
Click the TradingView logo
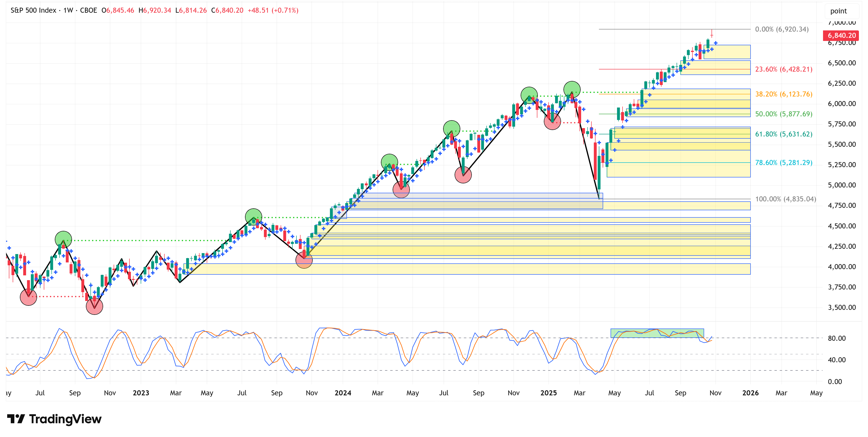(54, 419)
